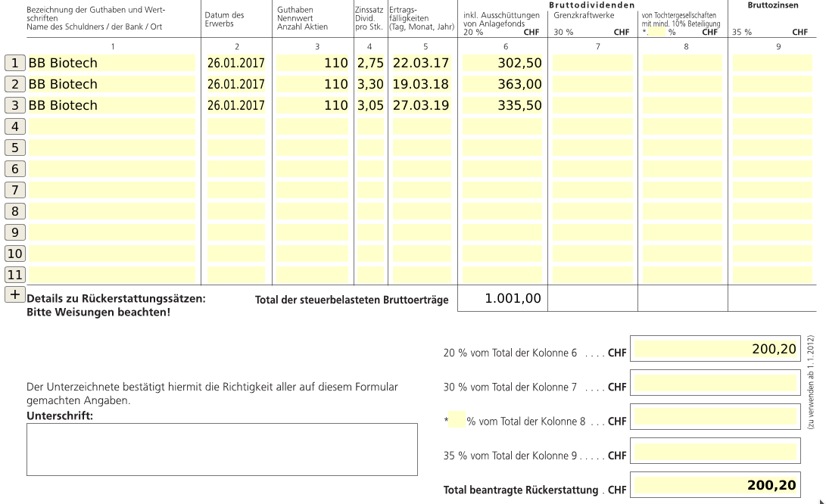Click the 35 % of column 9 refund field
Viewport: 826px width, 504px height.
click(x=715, y=451)
